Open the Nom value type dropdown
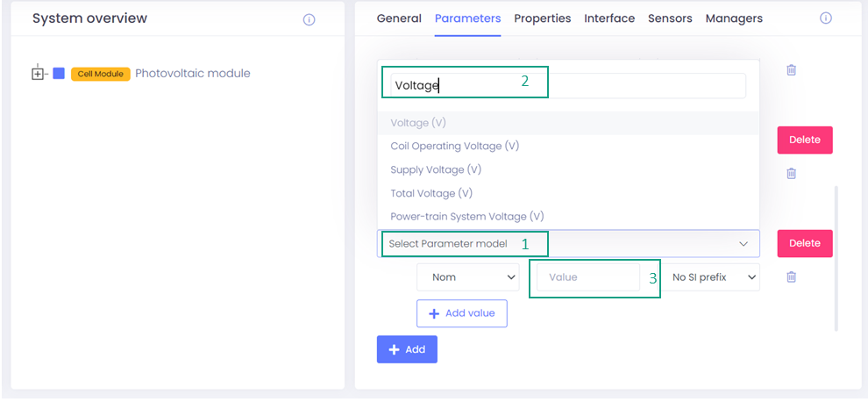This screenshot has width=868, height=402. point(467,277)
